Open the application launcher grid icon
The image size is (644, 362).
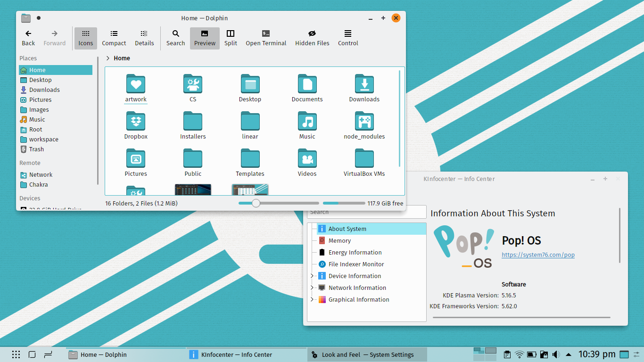tap(16, 354)
